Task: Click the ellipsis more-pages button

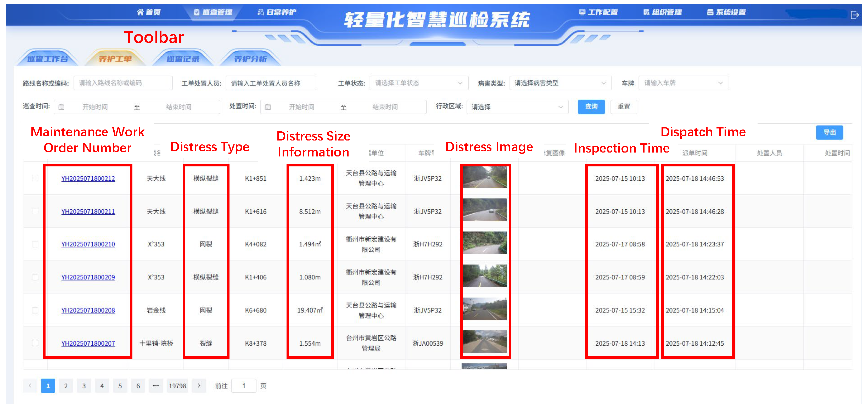Action: [156, 386]
